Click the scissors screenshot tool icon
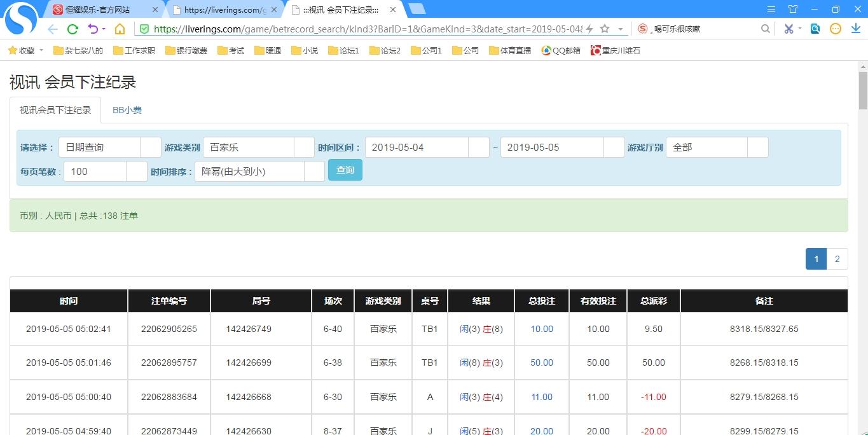 pos(789,29)
